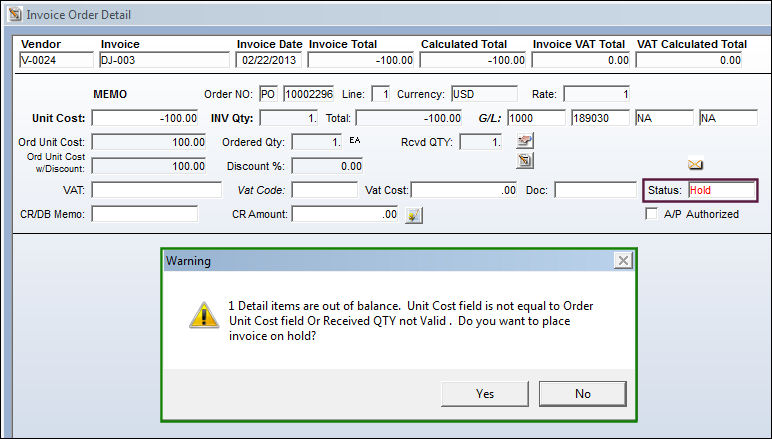Image resolution: width=772 pixels, height=439 pixels.
Task: Click the Unit Cost field showing -100.00
Action: (145, 118)
